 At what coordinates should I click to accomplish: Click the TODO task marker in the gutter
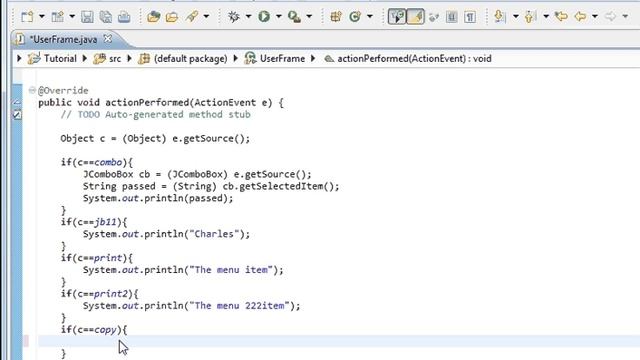17,115
